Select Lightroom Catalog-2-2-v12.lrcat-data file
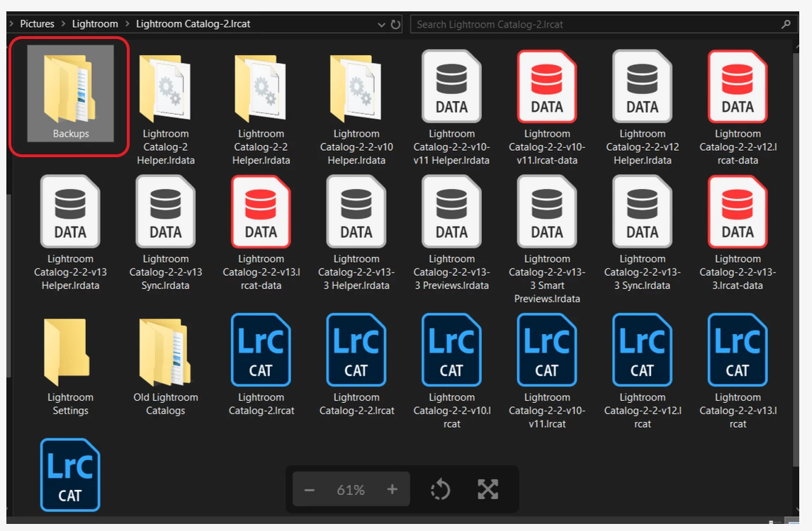 [738, 108]
